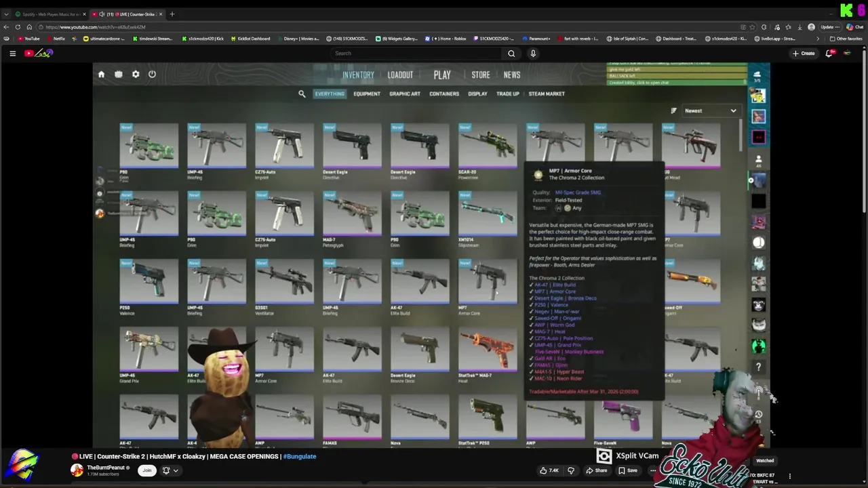
Task: Expand notification options chevron beside bell
Action: tap(176, 470)
